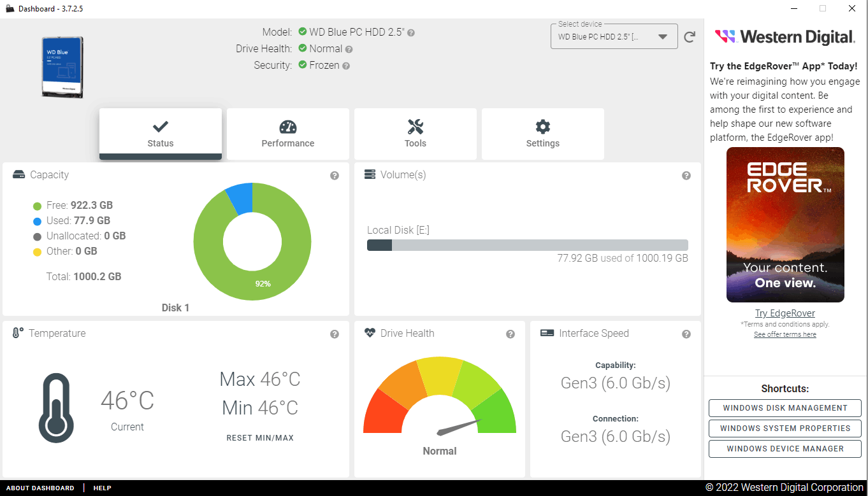Open help icon beside Drive Health Normal
The image size is (868, 496).
pyautogui.click(x=349, y=49)
